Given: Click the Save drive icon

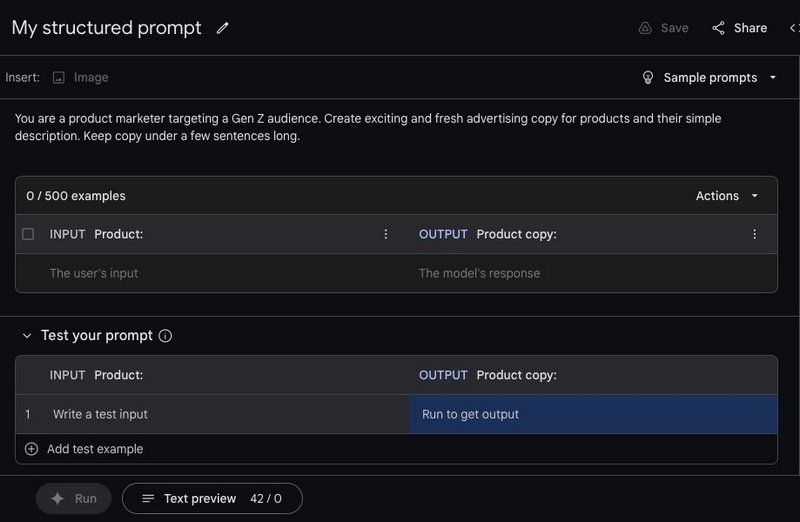Looking at the screenshot, I should [646, 28].
